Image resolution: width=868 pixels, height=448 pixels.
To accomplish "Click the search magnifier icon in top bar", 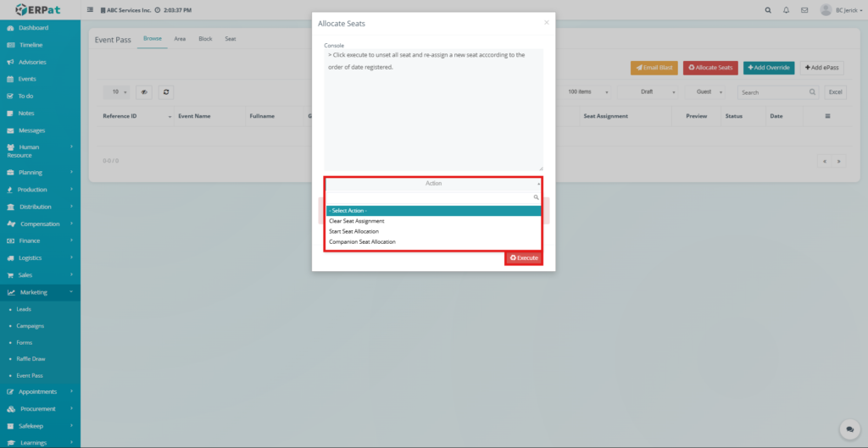I will tap(768, 10).
